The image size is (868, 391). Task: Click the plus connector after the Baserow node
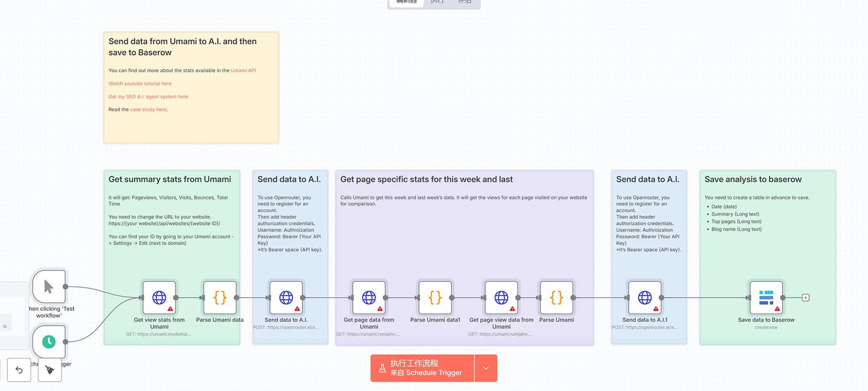pyautogui.click(x=805, y=298)
